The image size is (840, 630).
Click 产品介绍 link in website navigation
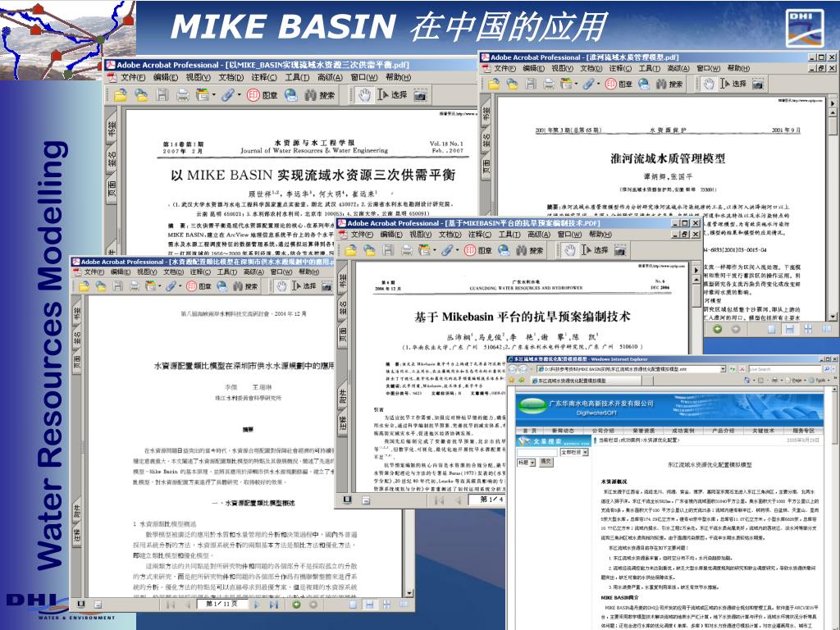[723, 430]
